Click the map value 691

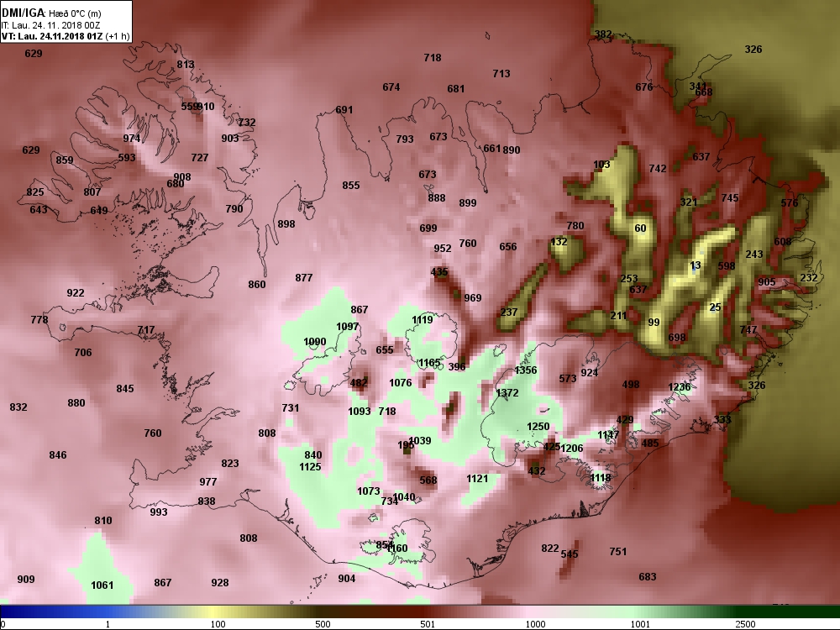pyautogui.click(x=344, y=110)
